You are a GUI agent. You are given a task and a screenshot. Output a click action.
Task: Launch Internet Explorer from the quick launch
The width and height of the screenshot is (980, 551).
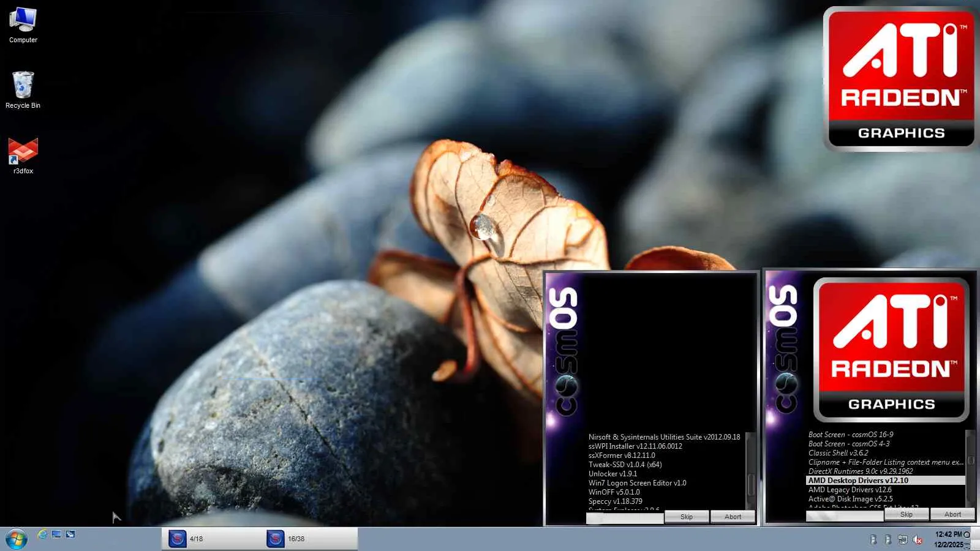pyautogui.click(x=42, y=534)
